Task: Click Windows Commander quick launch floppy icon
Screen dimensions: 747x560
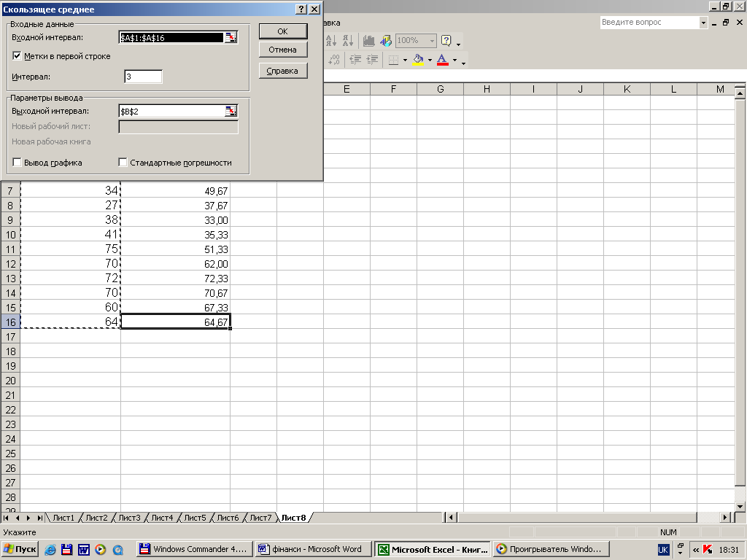Action: pyautogui.click(x=66, y=550)
